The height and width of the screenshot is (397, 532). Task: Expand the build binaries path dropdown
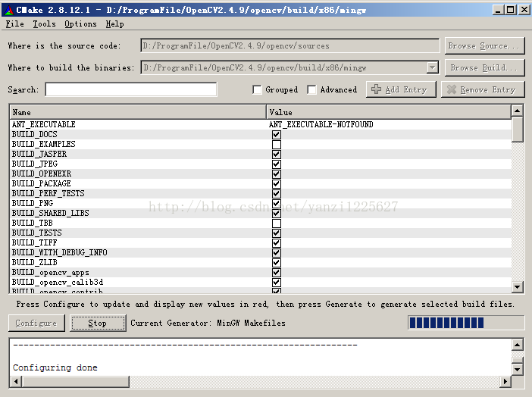pyautogui.click(x=432, y=67)
